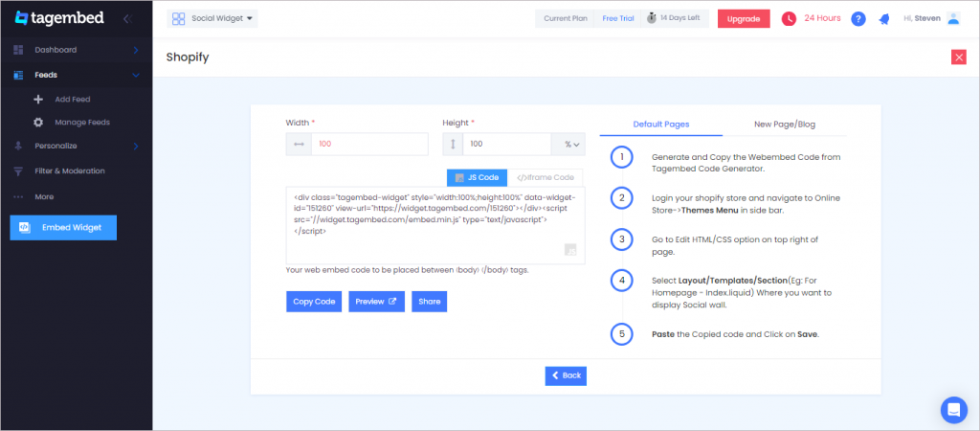Click the Social Widget grid icon

pos(178,19)
